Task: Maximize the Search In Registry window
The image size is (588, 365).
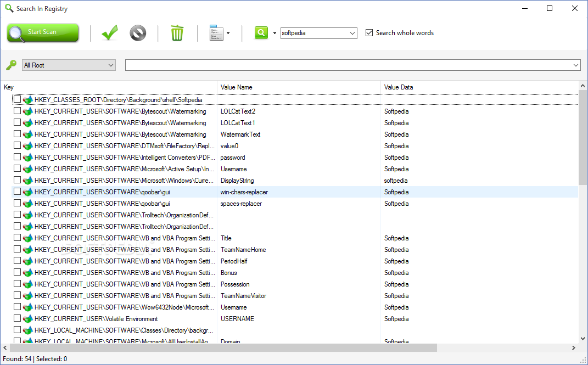Action: point(550,8)
